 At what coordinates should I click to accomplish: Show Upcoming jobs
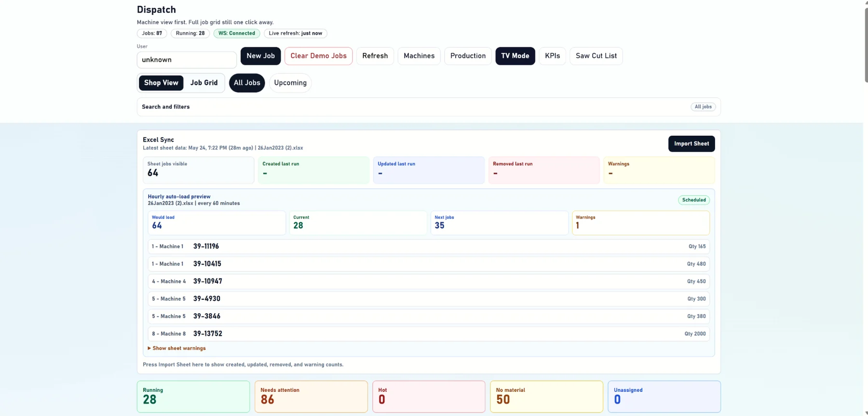coord(290,83)
